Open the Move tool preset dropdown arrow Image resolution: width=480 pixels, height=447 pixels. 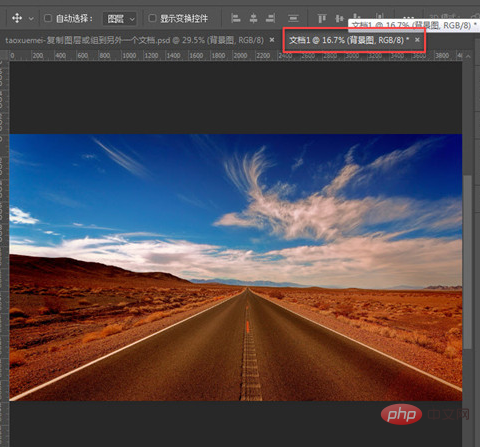(31, 19)
